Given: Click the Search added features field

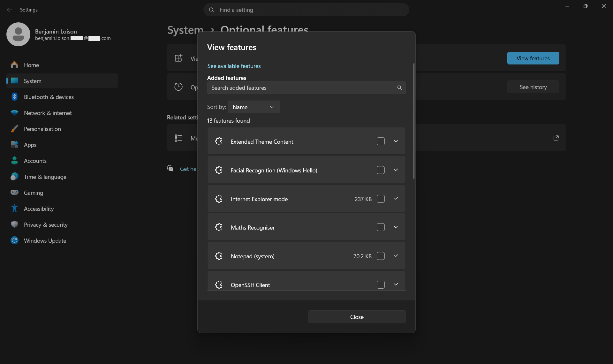Looking at the screenshot, I should coord(300,88).
